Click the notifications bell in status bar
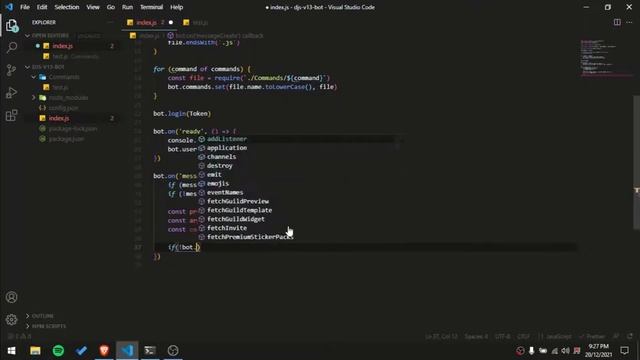The width and height of the screenshot is (640, 360). (630, 336)
